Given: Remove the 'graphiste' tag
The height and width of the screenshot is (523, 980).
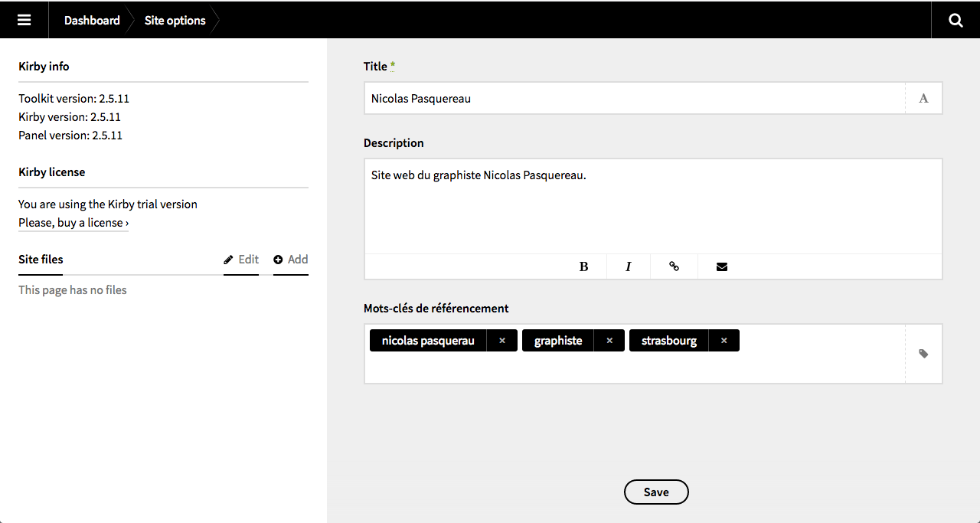Looking at the screenshot, I should pos(609,341).
